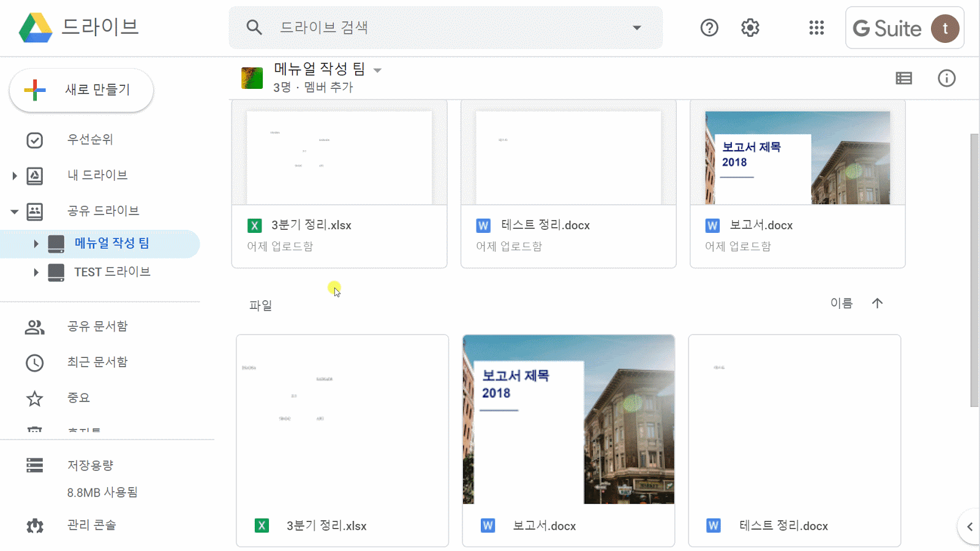
Task: Click the 공유 문서함 people icon
Action: pyautogui.click(x=35, y=327)
